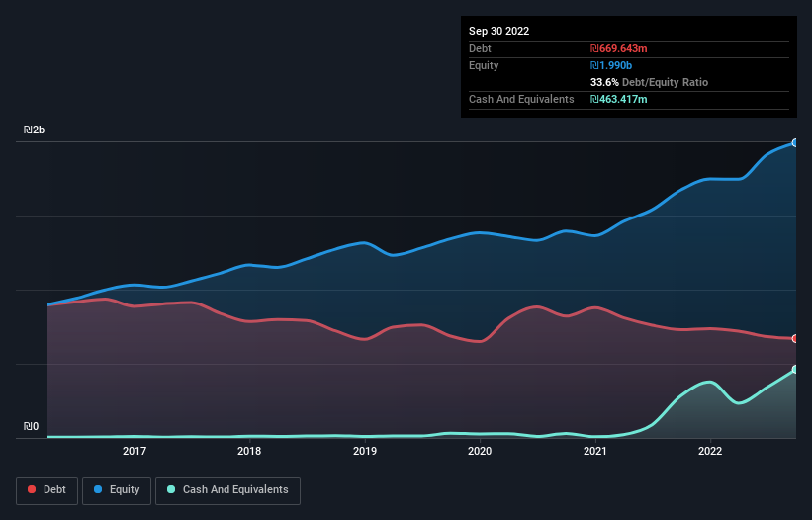Viewport: 812px width, 520px height.
Task: Click the 2018 x-axis label
Action: point(249,451)
